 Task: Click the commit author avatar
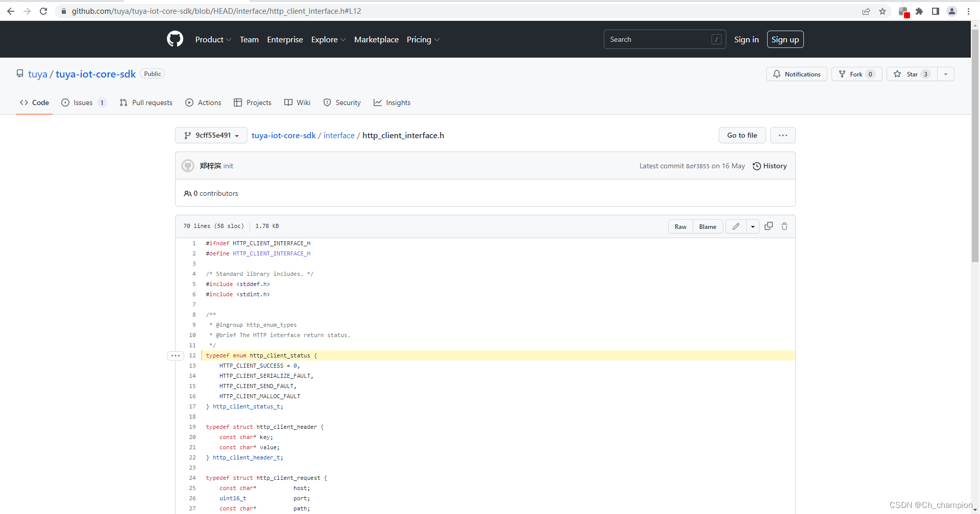tap(188, 166)
